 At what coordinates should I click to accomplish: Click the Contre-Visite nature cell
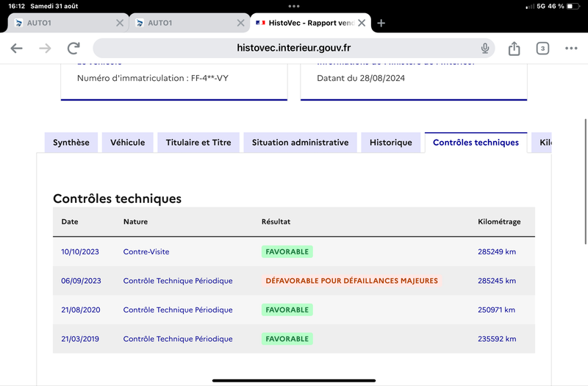click(146, 251)
